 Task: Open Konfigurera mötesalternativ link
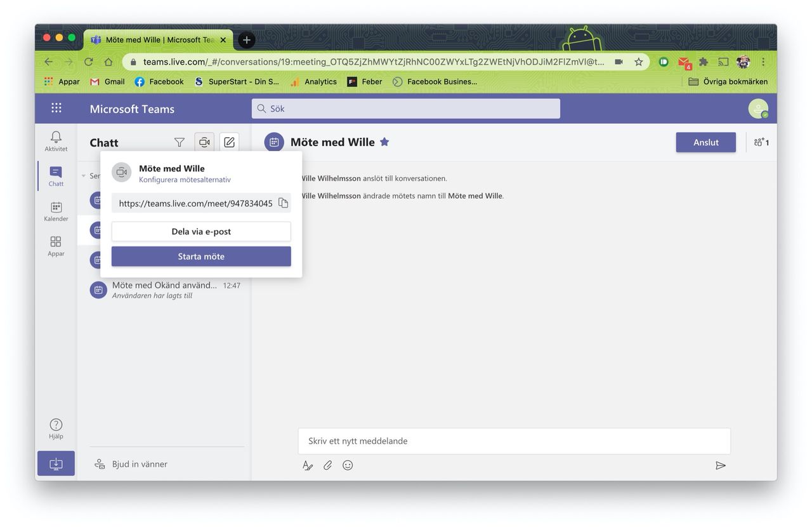tap(185, 180)
